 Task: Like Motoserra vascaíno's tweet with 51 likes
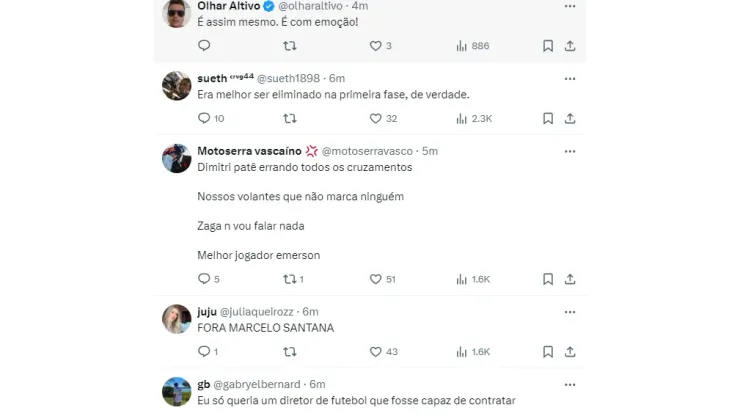pyautogui.click(x=376, y=279)
